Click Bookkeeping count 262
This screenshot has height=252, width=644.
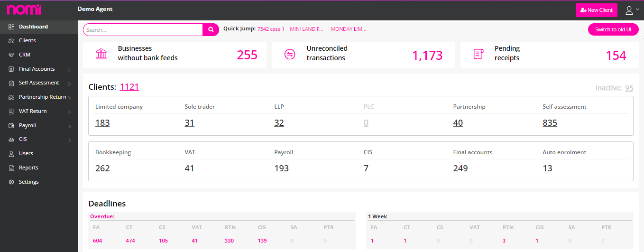(x=102, y=168)
